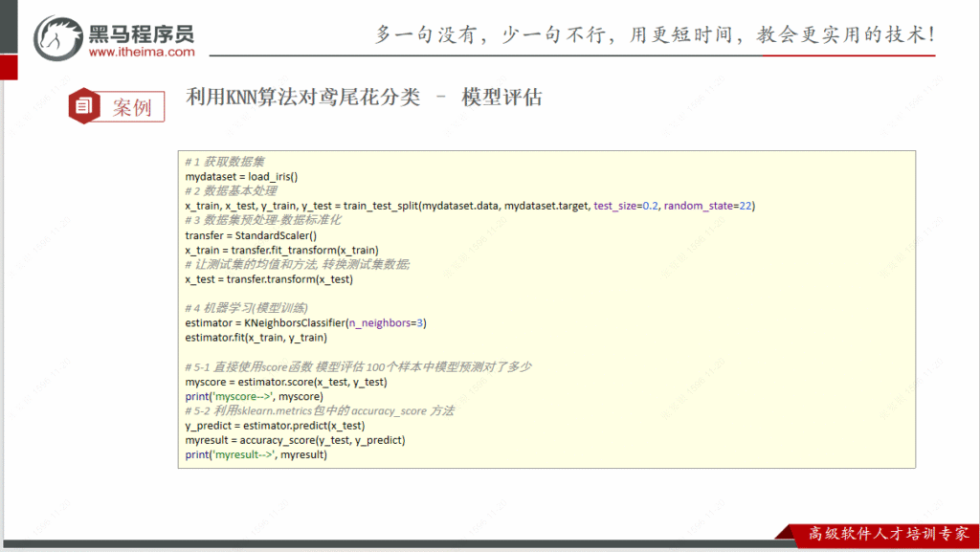Click the accuracy_score(y_test, y_predict) line

click(295, 440)
